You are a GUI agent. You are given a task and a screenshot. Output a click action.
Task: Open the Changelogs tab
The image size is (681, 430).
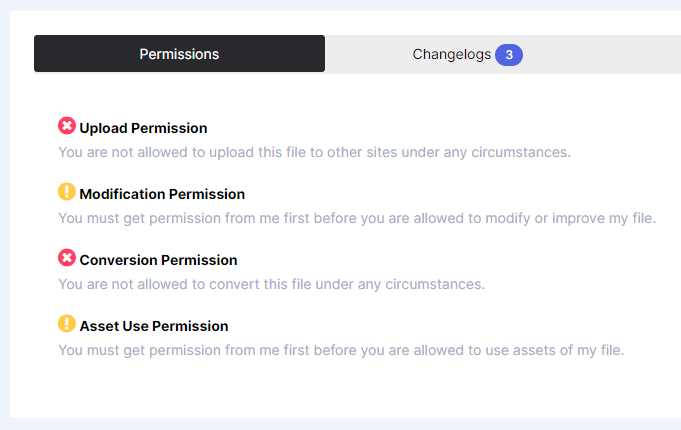[451, 54]
